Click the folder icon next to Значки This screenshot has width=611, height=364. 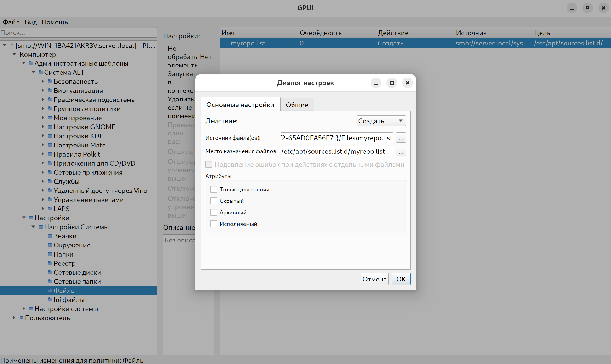pos(50,236)
